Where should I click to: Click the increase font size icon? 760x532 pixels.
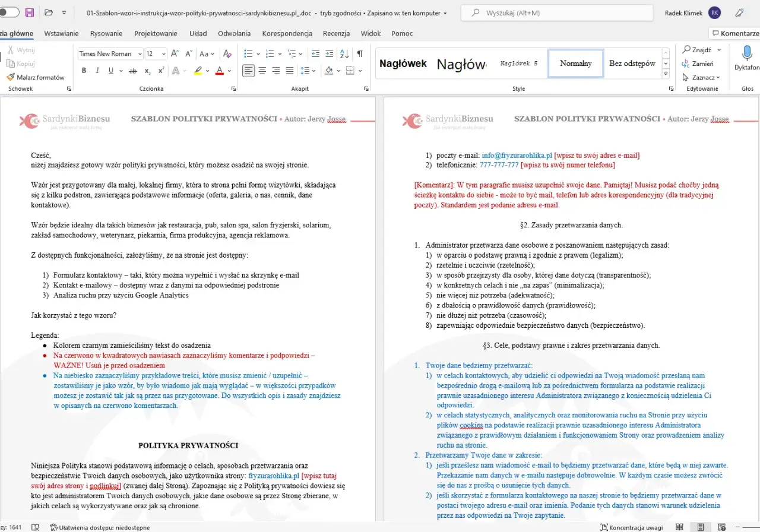click(175, 53)
